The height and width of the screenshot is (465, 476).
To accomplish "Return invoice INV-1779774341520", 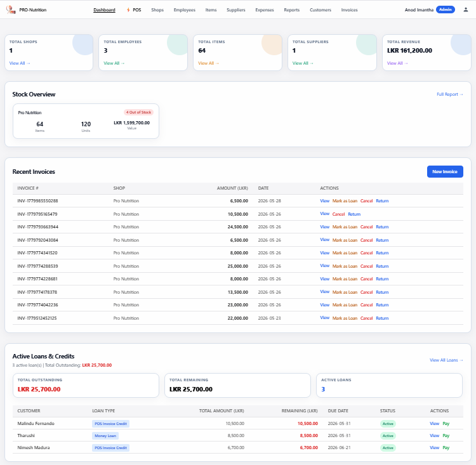I will pyautogui.click(x=382, y=253).
